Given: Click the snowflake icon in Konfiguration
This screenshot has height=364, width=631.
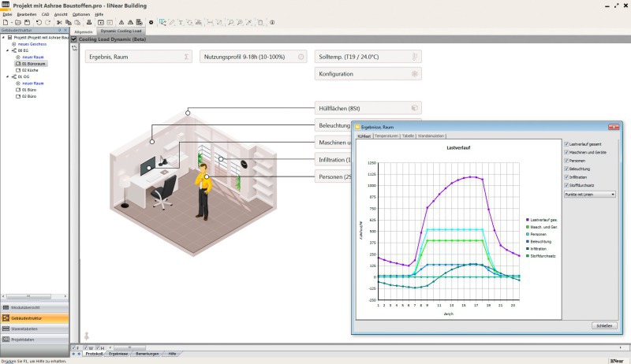Looking at the screenshot, I should click(415, 74).
